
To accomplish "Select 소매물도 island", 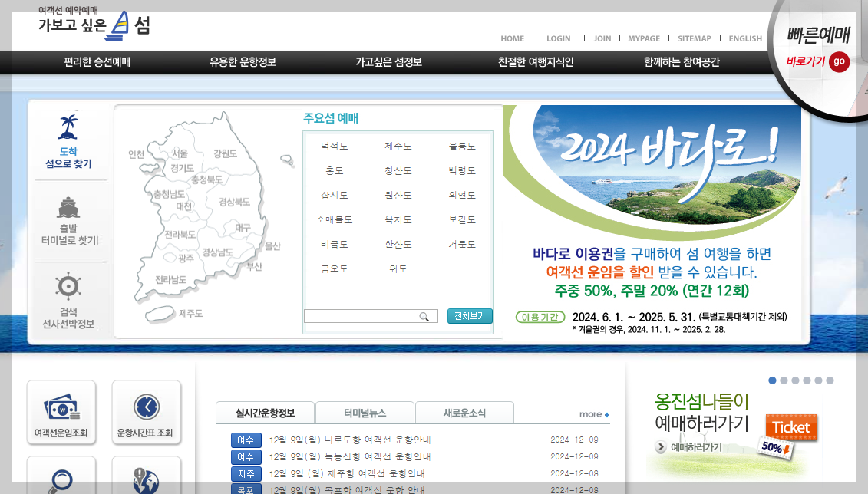I will click(335, 219).
